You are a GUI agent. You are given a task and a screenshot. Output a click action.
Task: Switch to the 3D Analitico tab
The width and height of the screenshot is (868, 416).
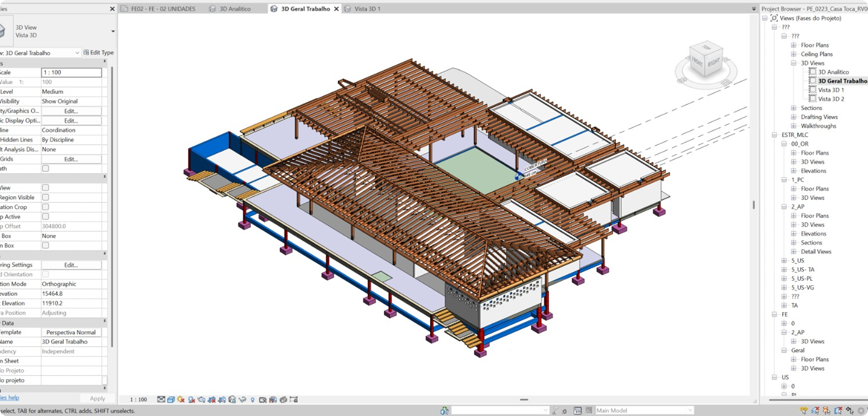(235, 9)
